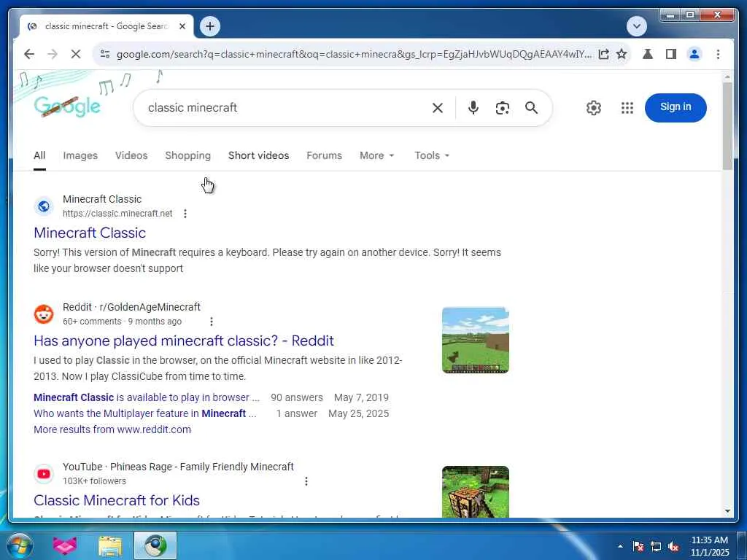This screenshot has height=560, width=747.
Task: Open the Minecraft Classic result link
Action: coord(90,233)
